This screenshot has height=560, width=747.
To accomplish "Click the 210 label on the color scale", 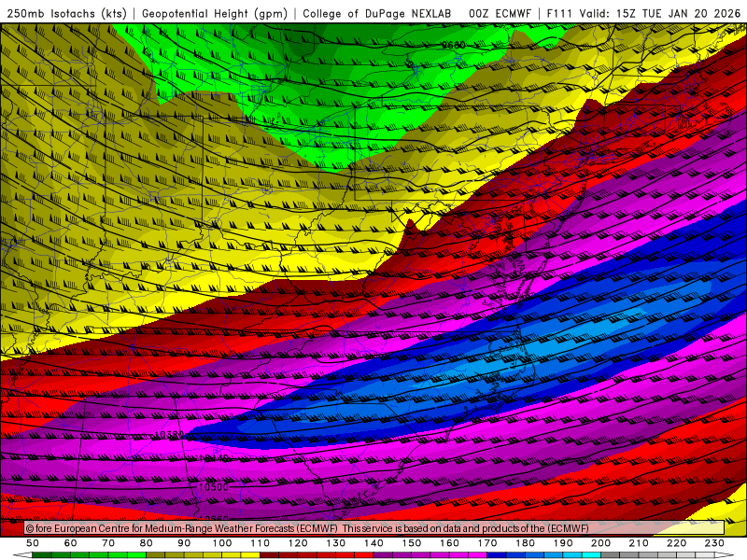I will 639,543.
